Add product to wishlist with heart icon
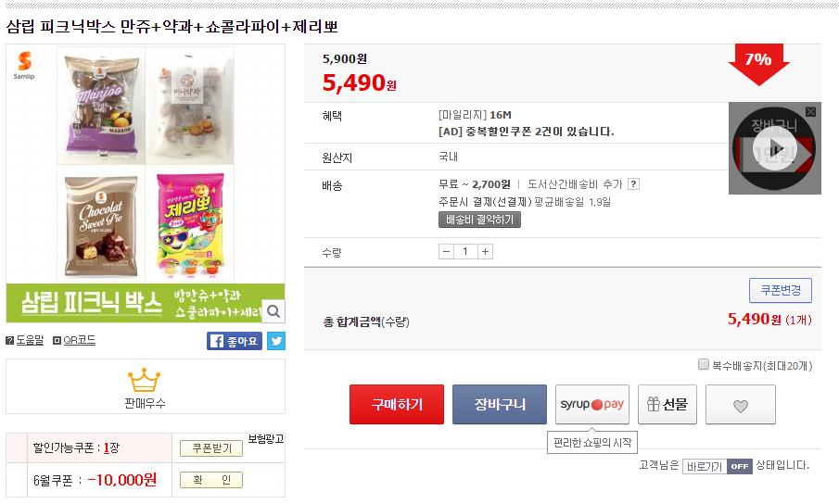This screenshot has height=504, width=839. point(740,405)
